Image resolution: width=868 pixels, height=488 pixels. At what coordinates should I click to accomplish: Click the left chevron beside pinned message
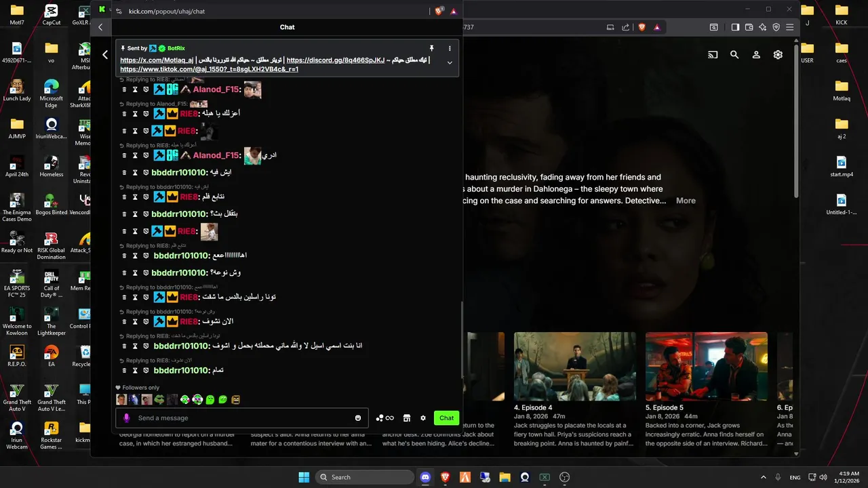pos(104,55)
